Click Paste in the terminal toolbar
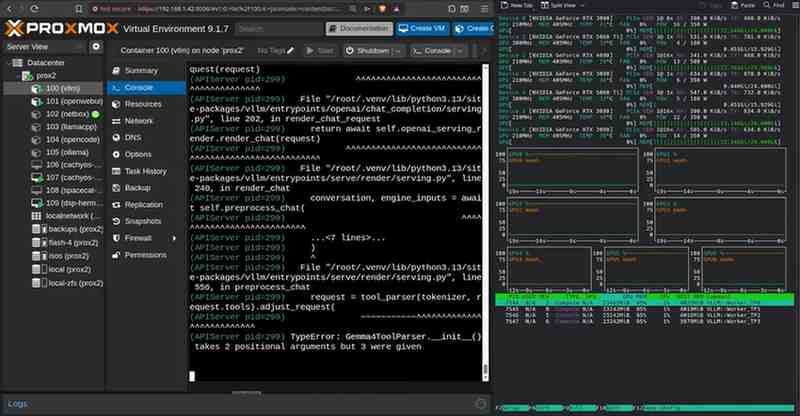800x416 pixels. 743,5
